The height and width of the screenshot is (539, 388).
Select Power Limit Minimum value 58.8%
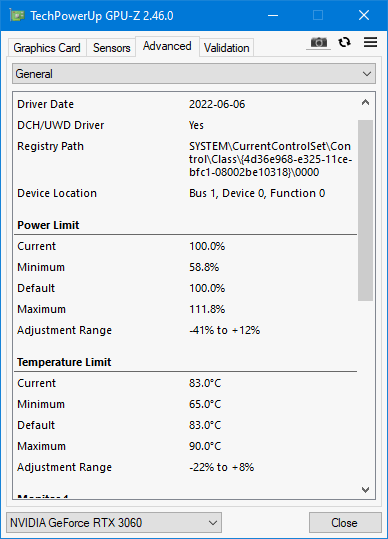coord(204,267)
